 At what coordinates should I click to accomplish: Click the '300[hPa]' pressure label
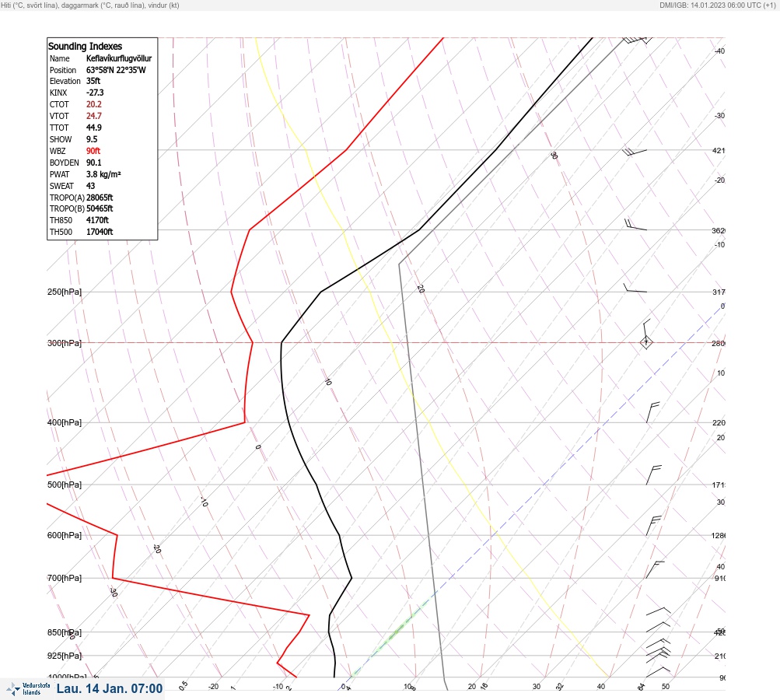(65, 343)
